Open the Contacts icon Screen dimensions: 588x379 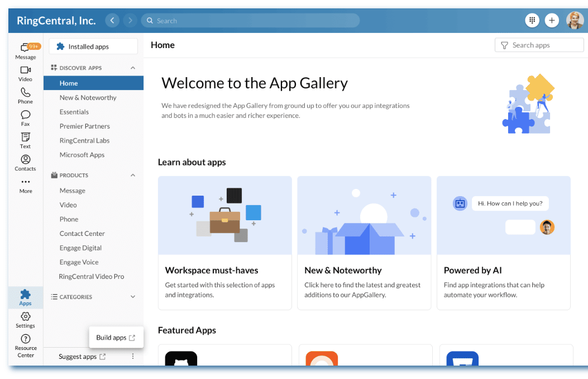tap(25, 160)
